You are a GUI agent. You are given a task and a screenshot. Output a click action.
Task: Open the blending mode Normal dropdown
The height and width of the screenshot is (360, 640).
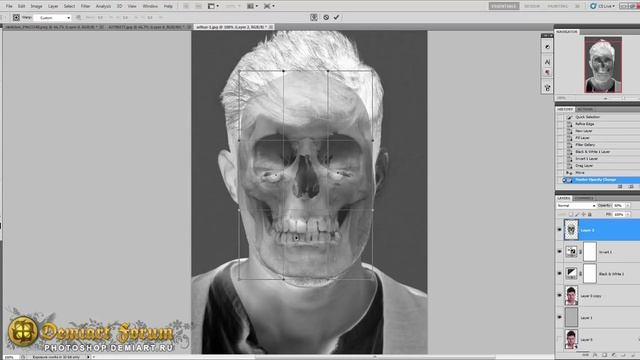576,206
